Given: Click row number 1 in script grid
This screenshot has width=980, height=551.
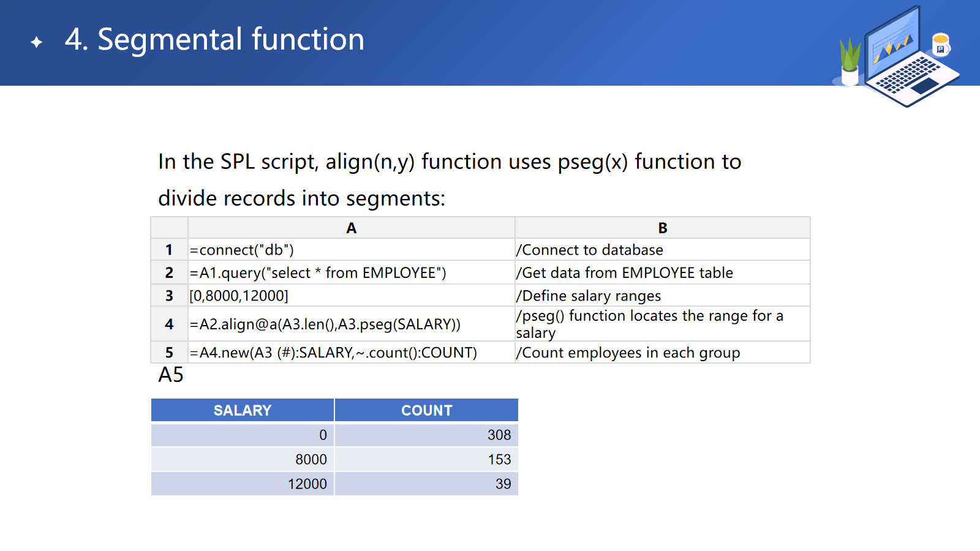Looking at the screenshot, I should coord(169,250).
